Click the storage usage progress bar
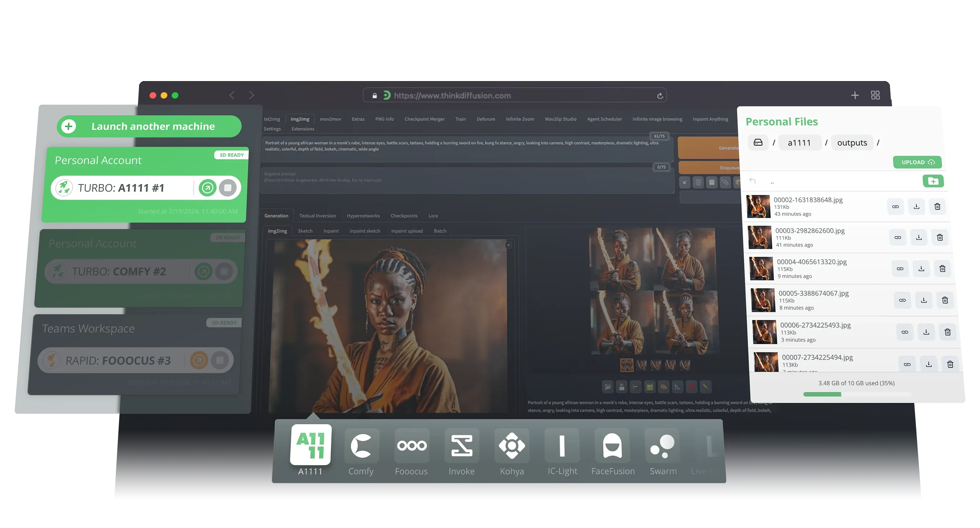The width and height of the screenshot is (980, 528). pos(857,394)
